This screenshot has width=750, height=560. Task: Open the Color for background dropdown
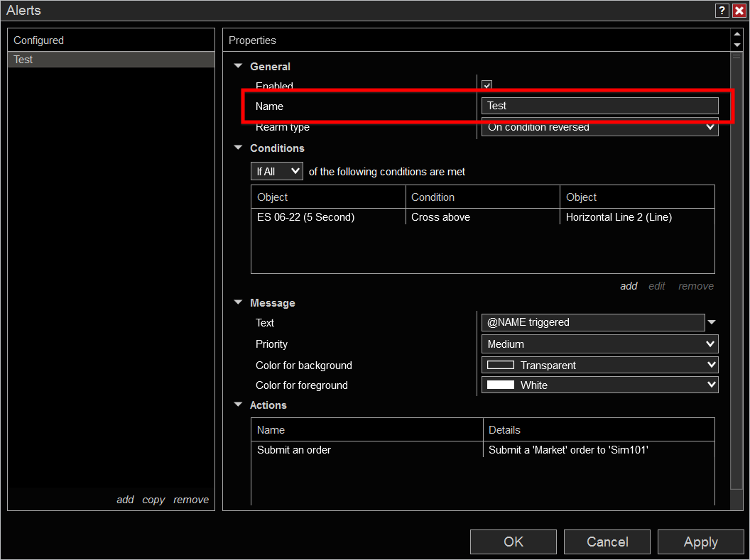[600, 365]
